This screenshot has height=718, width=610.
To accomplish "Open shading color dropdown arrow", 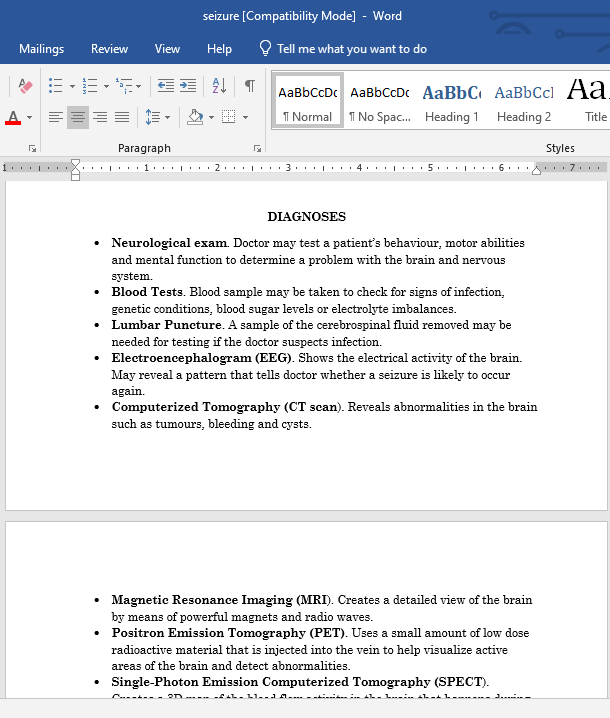I will coord(211,117).
